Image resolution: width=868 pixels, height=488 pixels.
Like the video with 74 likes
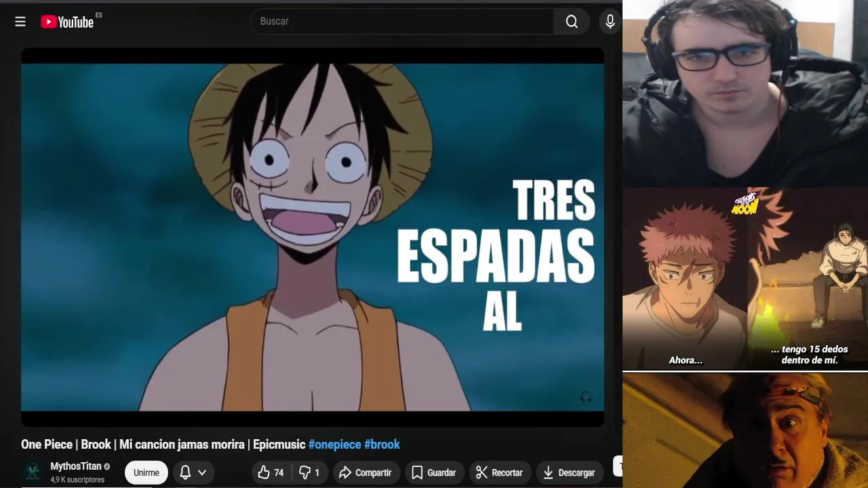[272, 472]
